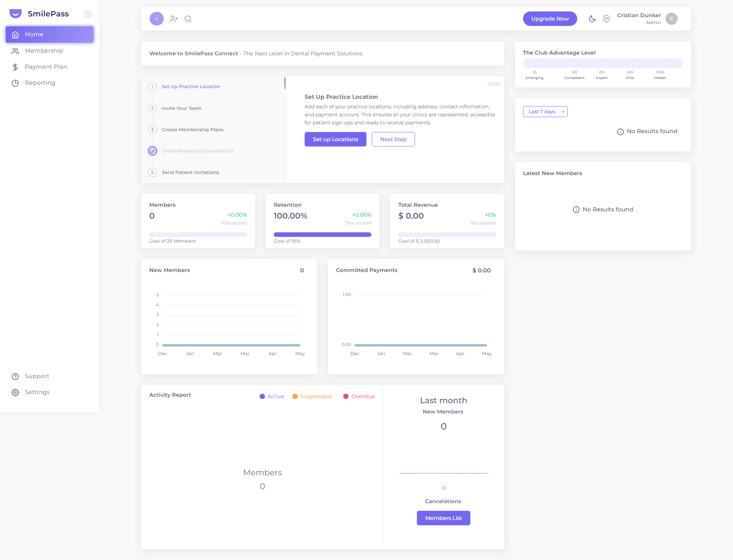Image resolution: width=733 pixels, height=560 pixels.
Task: Click the Club Advantage Level progress bar
Action: [603, 63]
